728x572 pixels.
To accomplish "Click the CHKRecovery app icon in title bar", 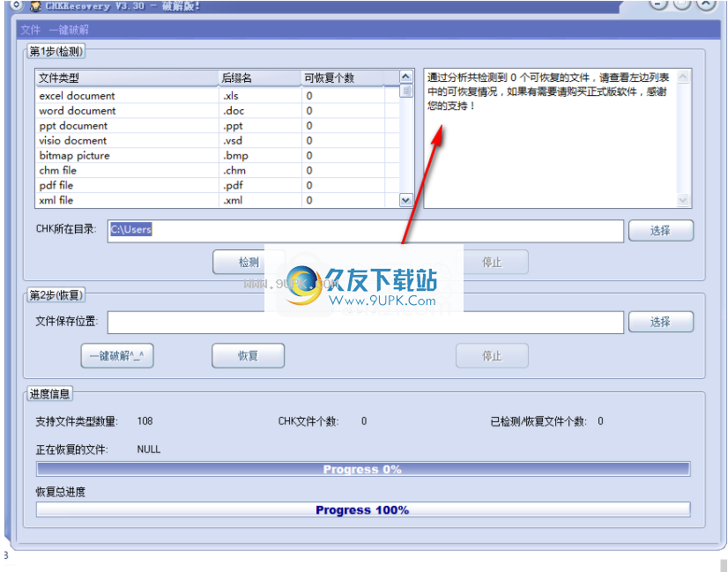I will click(36, 6).
